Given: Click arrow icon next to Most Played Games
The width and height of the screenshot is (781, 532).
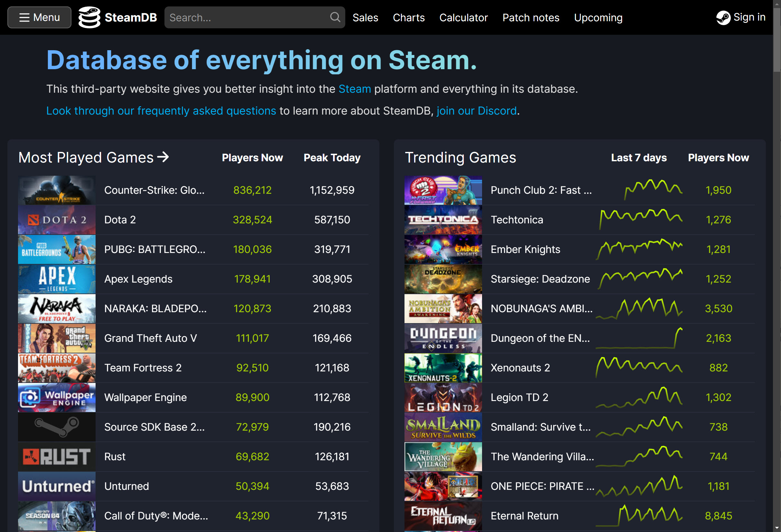Looking at the screenshot, I should 163,157.
